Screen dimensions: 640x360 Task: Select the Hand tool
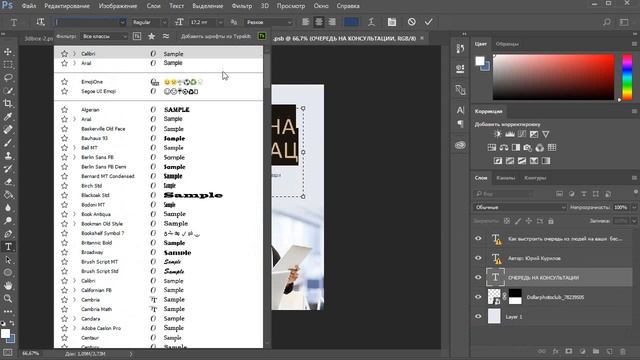[x=8, y=285]
